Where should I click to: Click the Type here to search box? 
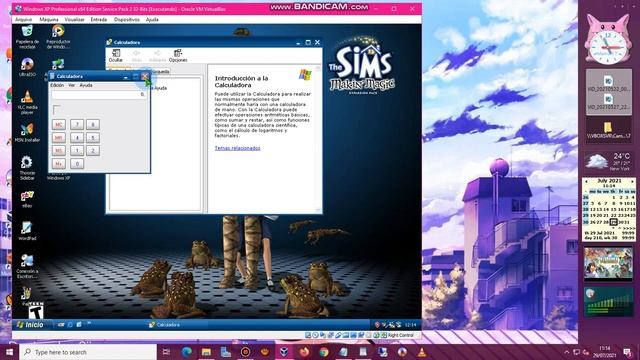coord(88,352)
